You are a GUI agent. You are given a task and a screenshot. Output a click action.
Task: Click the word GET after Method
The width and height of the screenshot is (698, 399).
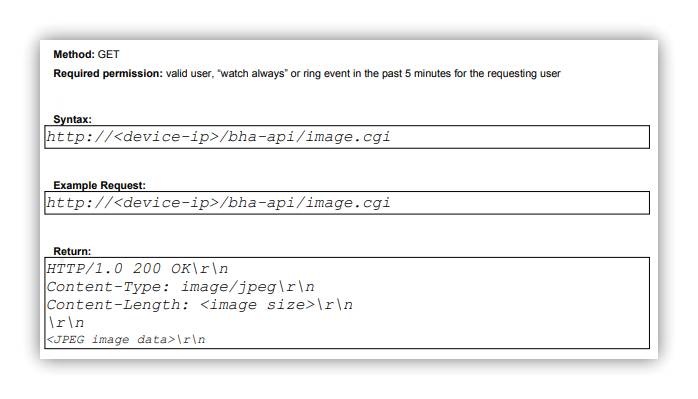pyautogui.click(x=109, y=54)
